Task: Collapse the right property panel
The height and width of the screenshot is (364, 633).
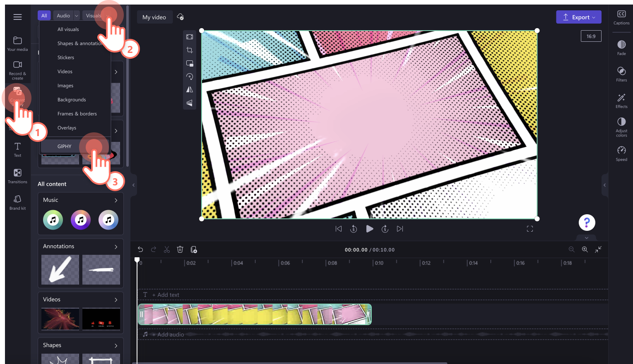Action: (x=604, y=185)
